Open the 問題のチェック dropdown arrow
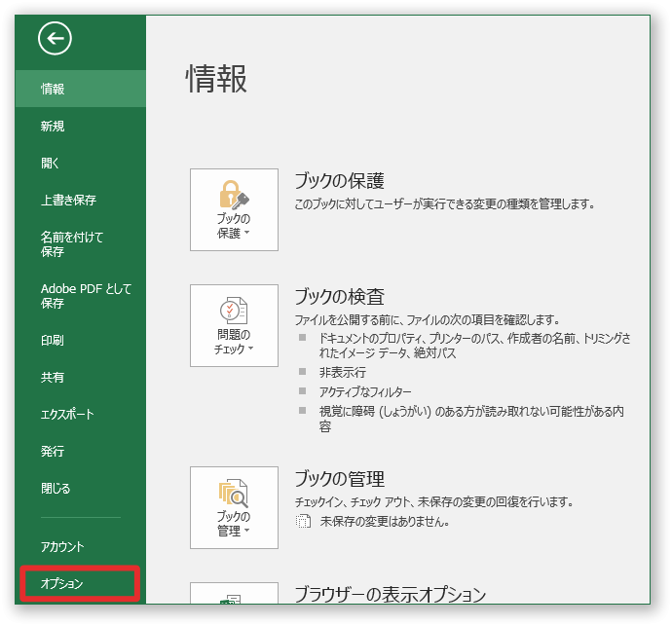The width and height of the screenshot is (672, 626). (251, 349)
